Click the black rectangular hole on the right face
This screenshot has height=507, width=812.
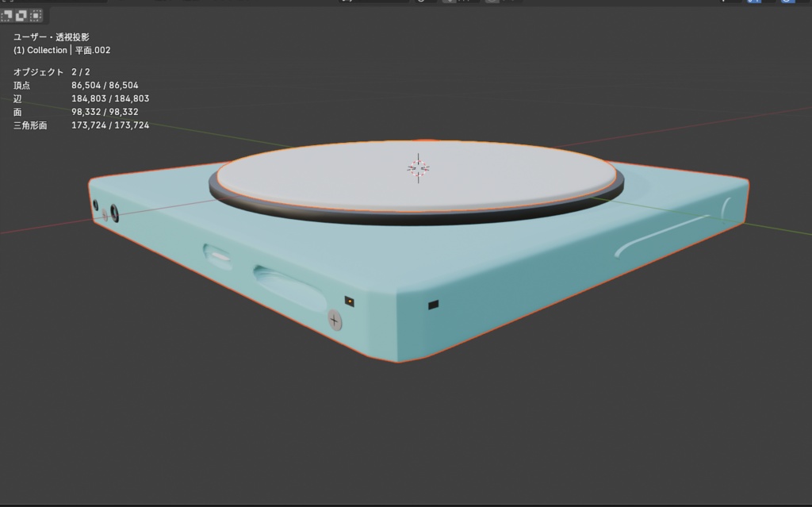click(x=434, y=305)
